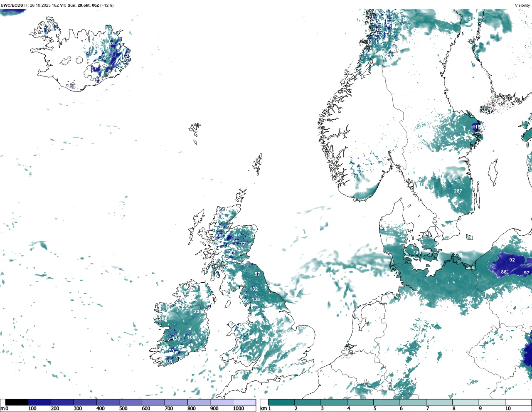
Task: Click the 'Visibility' title in the top-right corner
Action: coord(522,5)
